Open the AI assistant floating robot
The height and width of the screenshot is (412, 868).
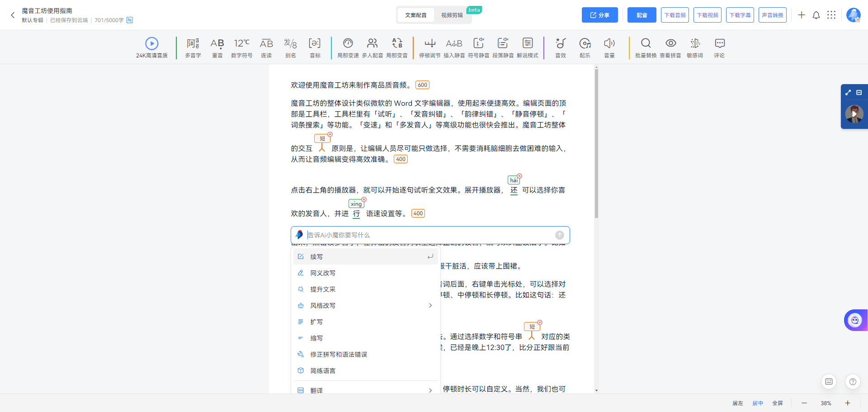[x=854, y=320]
